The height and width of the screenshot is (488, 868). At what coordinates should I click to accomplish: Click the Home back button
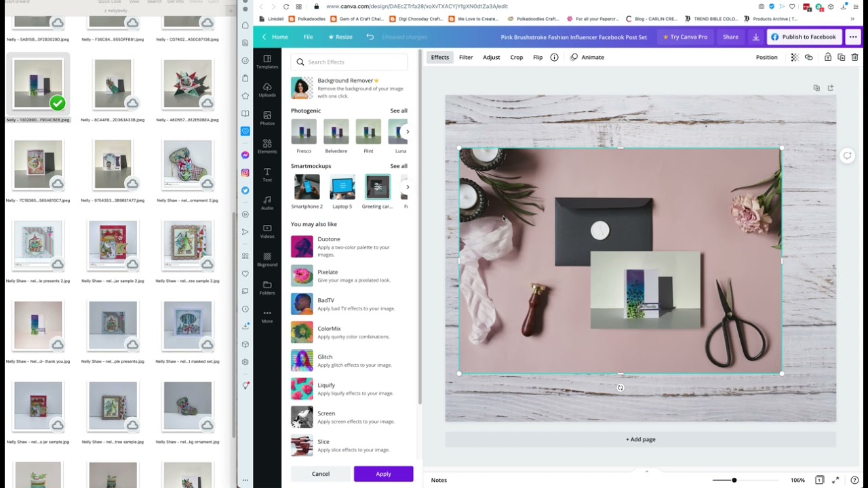click(275, 37)
